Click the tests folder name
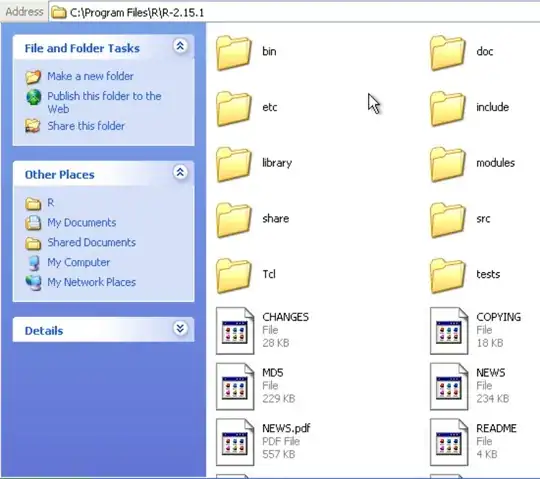Image resolution: width=540 pixels, height=479 pixels. (488, 274)
